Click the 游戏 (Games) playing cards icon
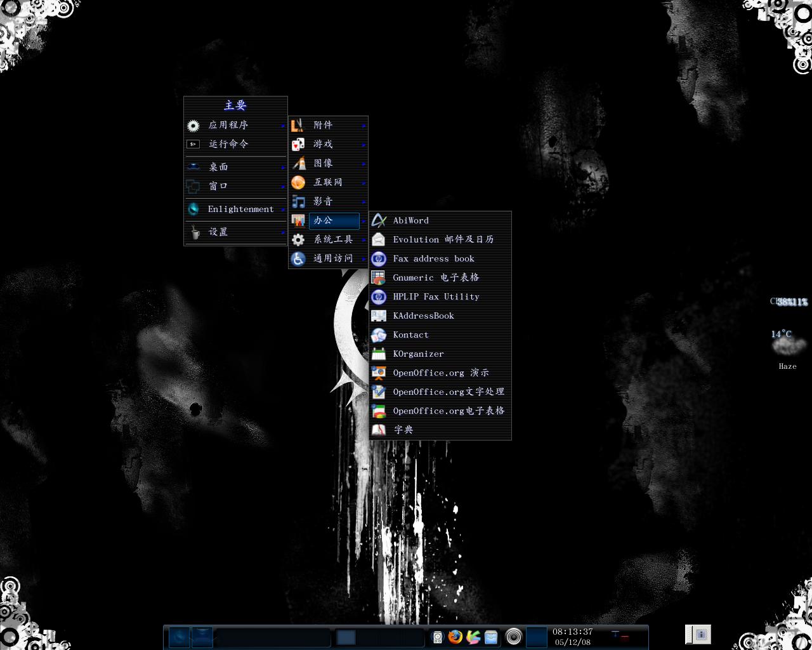Screen dimensions: 812x650 (298, 144)
